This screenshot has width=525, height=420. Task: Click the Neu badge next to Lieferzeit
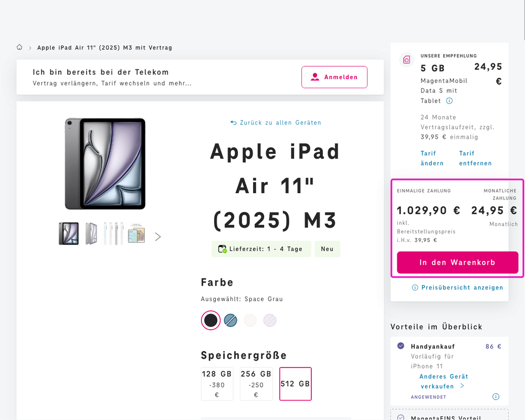pyautogui.click(x=327, y=249)
